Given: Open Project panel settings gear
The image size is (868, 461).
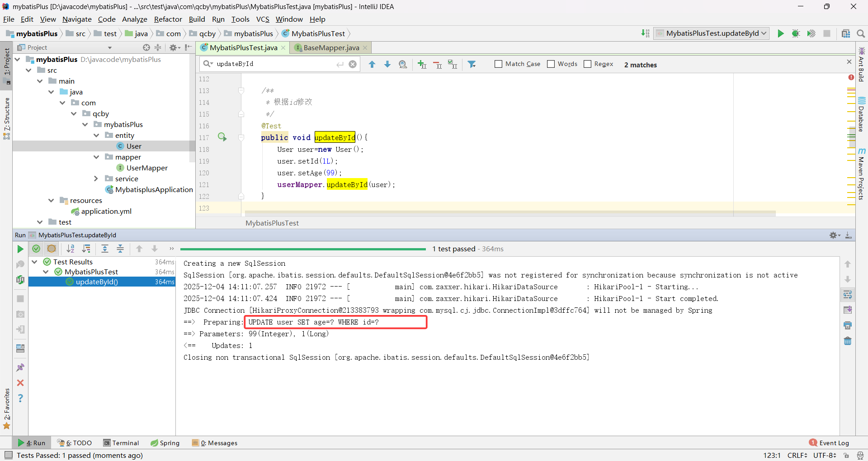Looking at the screenshot, I should coord(175,47).
